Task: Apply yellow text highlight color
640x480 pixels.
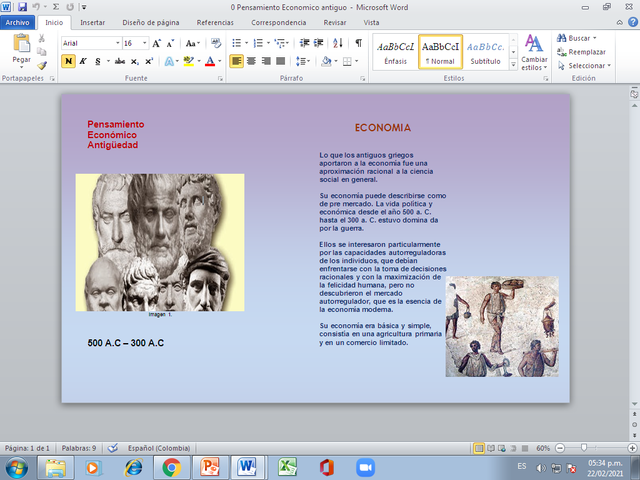Action: point(188,62)
